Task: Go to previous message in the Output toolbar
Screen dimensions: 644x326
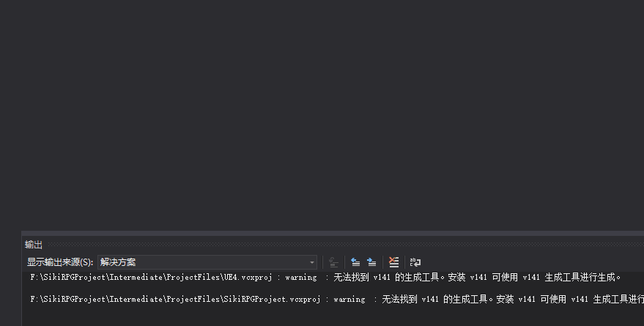Action: (355, 262)
